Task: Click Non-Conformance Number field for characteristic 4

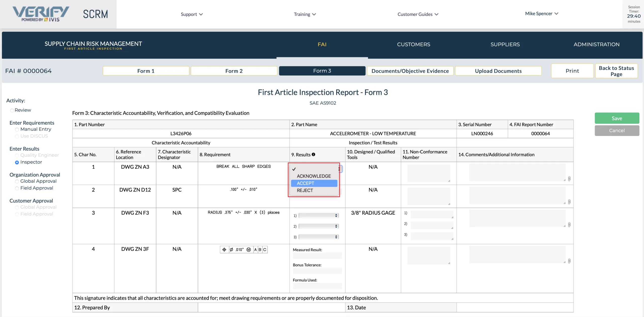Action: pos(429,255)
